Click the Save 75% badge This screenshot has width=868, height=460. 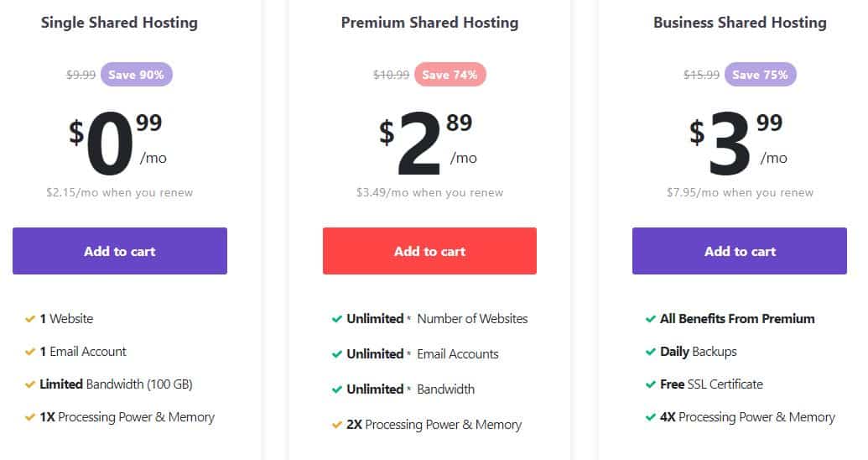click(x=760, y=75)
